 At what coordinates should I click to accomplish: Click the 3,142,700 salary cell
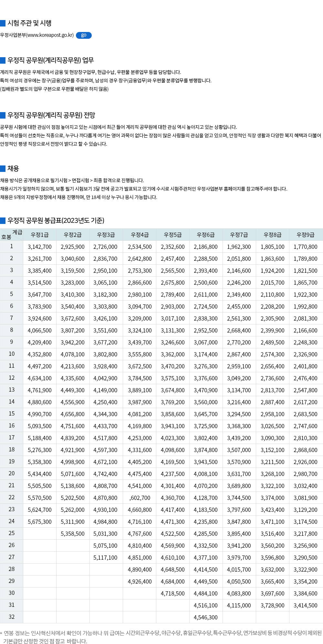39,247
